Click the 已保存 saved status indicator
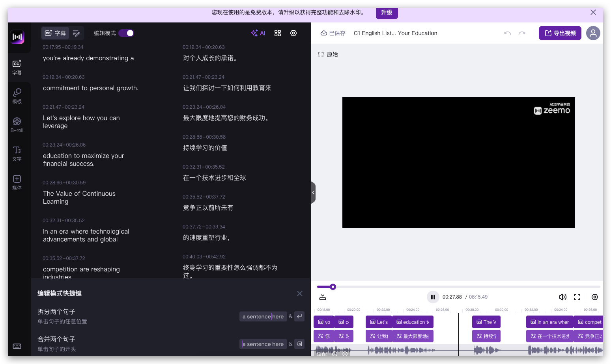The image size is (611, 364). (333, 33)
